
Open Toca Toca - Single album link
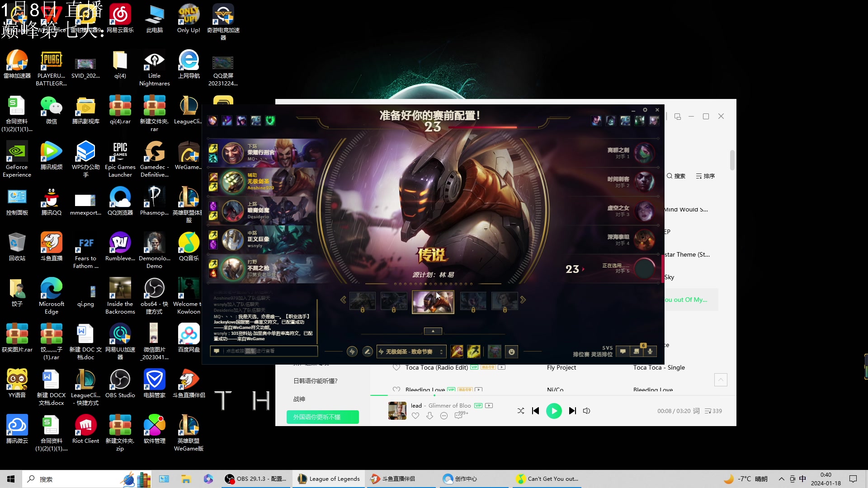[x=659, y=367]
